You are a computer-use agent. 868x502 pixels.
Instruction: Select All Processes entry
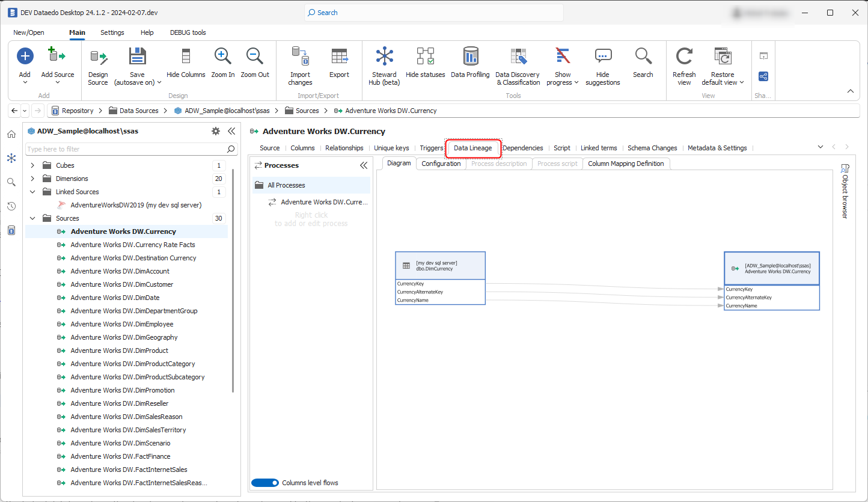(x=310, y=185)
